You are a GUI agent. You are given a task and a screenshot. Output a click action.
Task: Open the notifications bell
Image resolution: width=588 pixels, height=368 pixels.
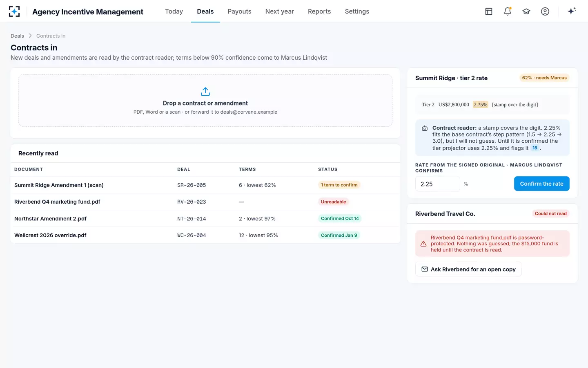click(508, 11)
